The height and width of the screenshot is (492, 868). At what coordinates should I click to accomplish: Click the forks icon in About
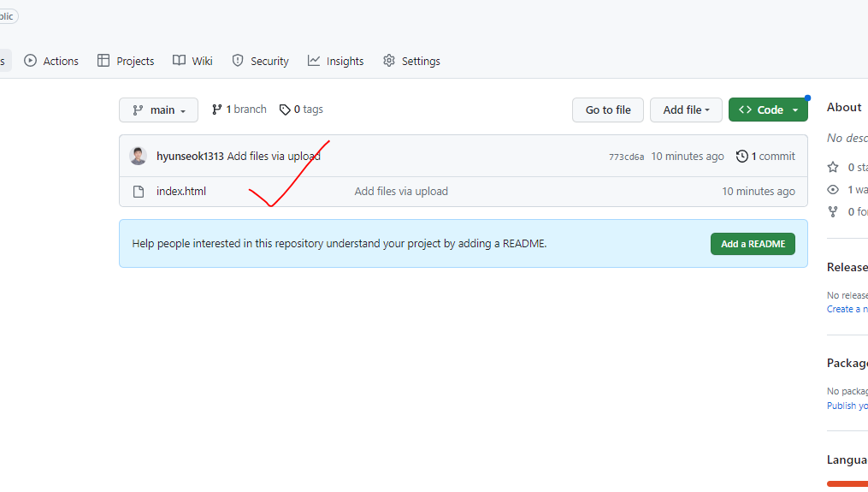833,211
